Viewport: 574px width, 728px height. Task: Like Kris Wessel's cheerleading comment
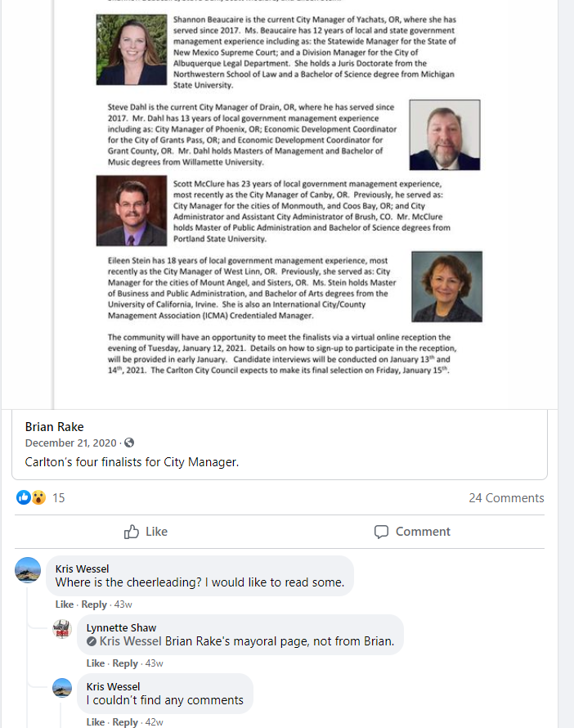coord(64,604)
